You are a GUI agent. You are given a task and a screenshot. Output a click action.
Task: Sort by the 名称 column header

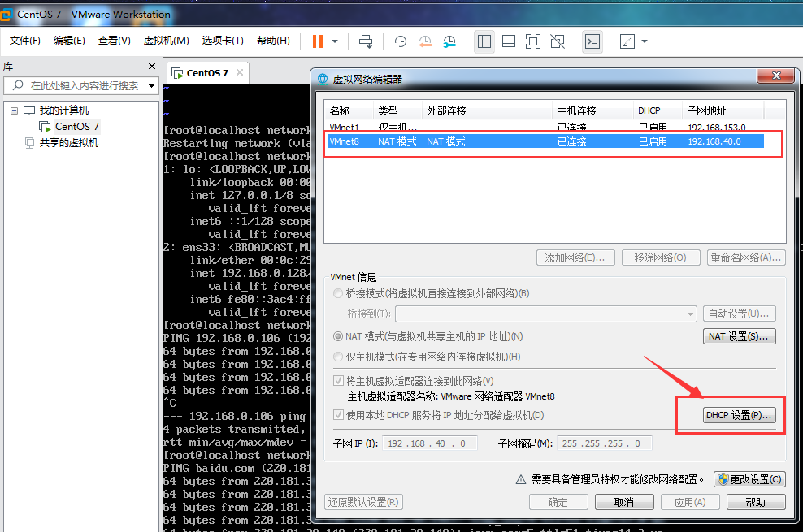pyautogui.click(x=350, y=110)
